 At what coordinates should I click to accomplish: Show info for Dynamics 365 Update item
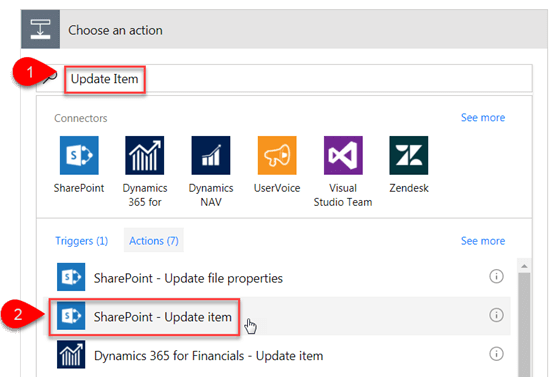click(496, 354)
